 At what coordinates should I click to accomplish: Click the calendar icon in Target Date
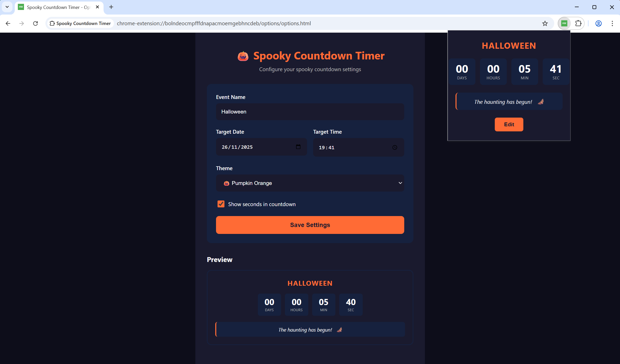[x=298, y=147]
